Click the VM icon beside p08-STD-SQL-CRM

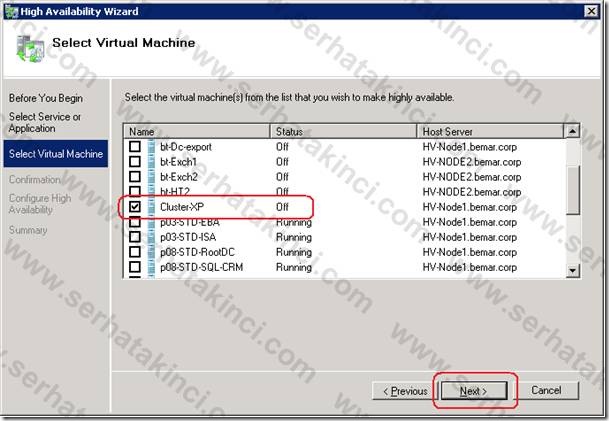151,267
